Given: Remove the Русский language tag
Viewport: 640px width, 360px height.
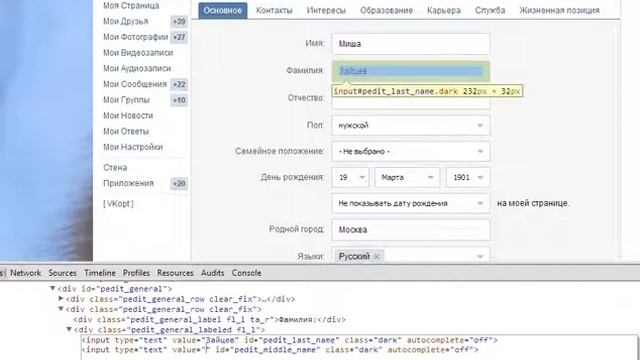Looking at the screenshot, I should [377, 256].
